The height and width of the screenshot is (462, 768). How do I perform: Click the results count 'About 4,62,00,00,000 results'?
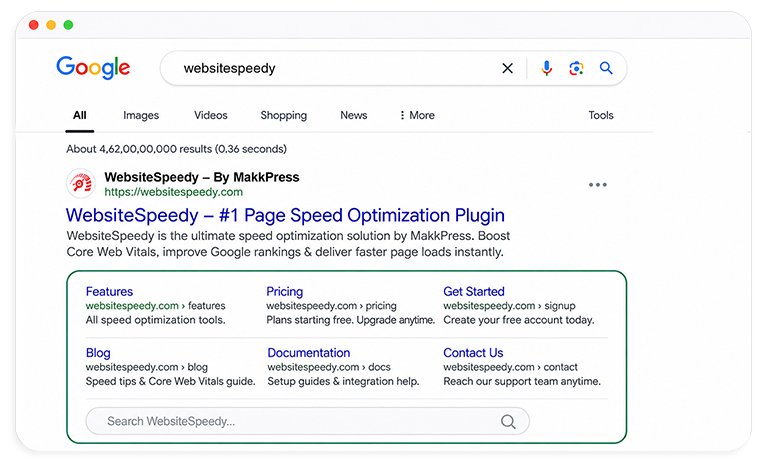click(139, 149)
